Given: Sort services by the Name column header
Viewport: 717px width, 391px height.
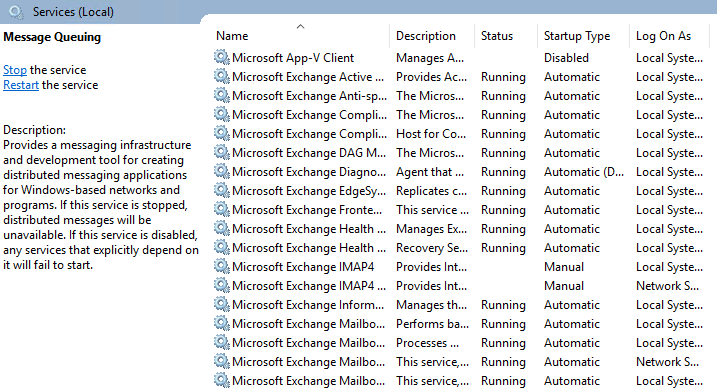Looking at the screenshot, I should [x=232, y=36].
